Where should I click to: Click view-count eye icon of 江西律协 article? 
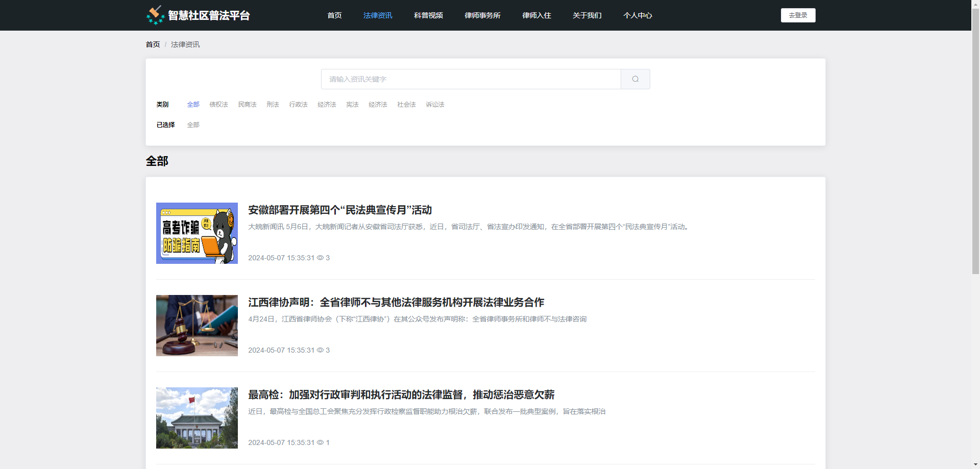point(320,350)
